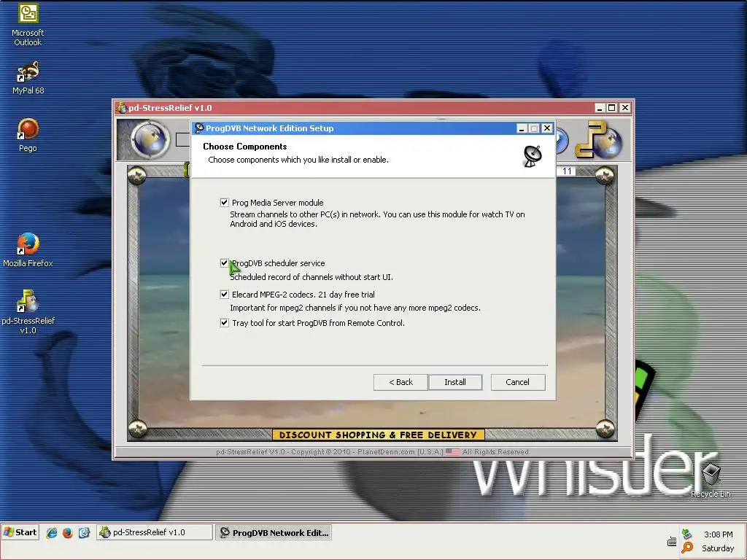Click the pd-StressRelief title bar icon
747x560 pixels.
point(122,108)
